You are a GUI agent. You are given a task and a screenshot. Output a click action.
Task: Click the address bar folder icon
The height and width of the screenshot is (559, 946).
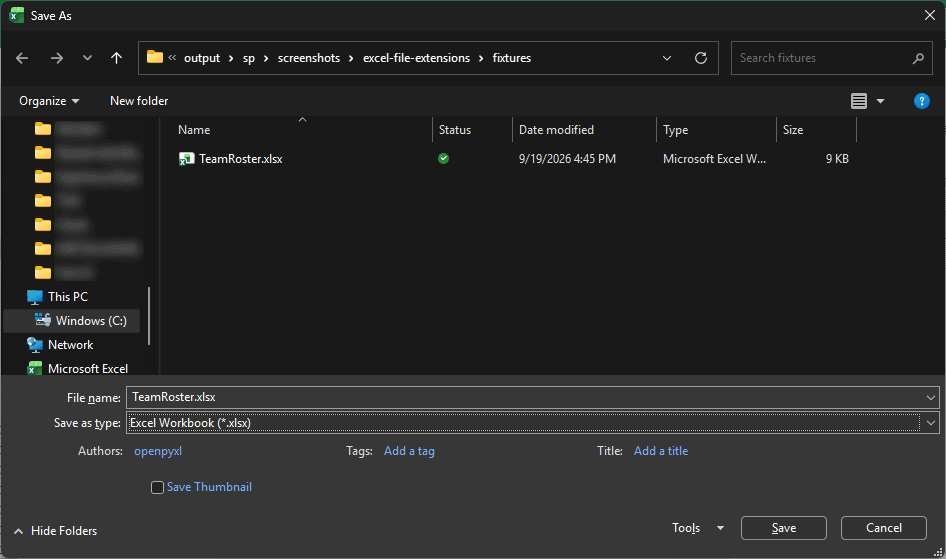click(155, 57)
